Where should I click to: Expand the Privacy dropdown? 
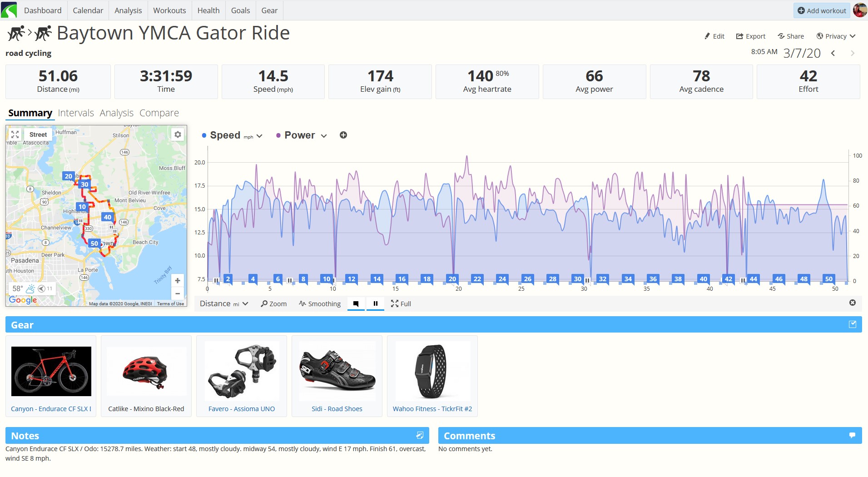coord(836,36)
